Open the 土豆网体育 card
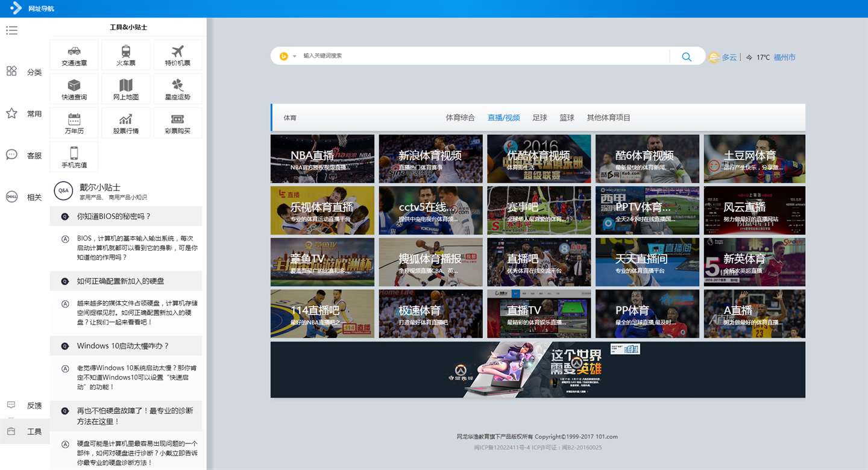The image size is (868, 470). [x=755, y=158]
